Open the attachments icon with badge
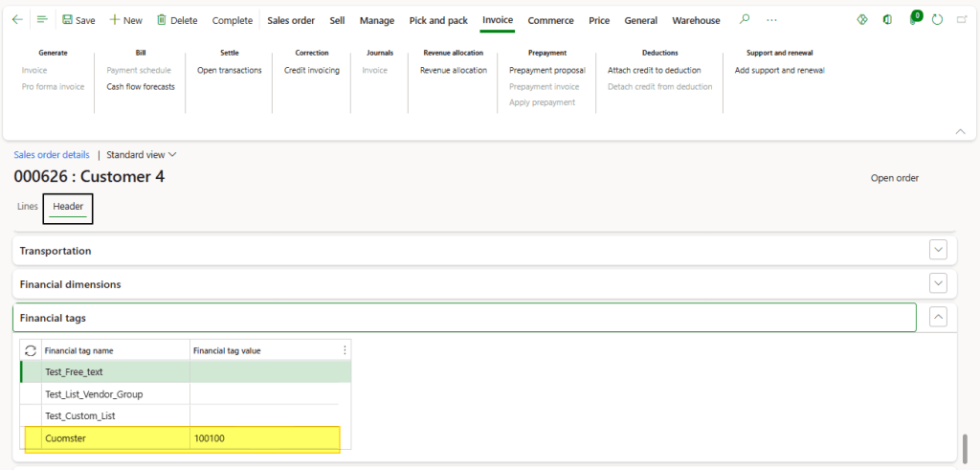The width and height of the screenshot is (980, 470). pyautogui.click(x=913, y=20)
